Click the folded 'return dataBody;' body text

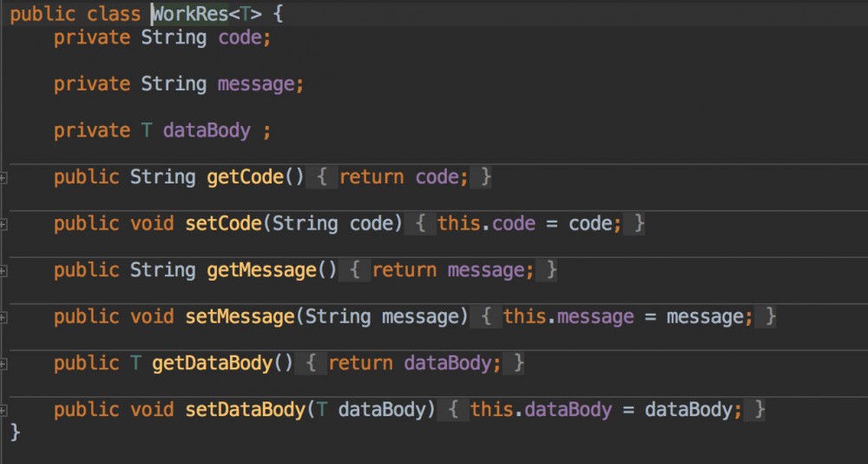[415, 362]
